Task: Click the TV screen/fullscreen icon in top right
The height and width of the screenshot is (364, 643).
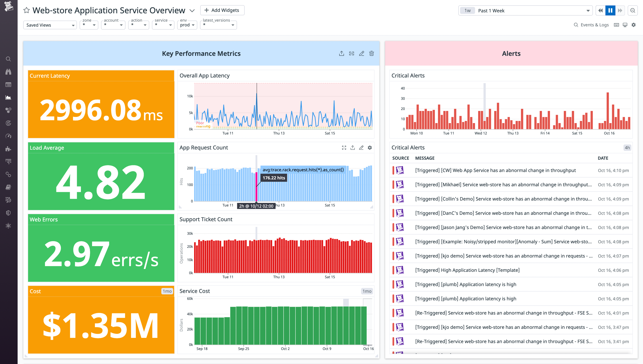Action: pos(625,25)
